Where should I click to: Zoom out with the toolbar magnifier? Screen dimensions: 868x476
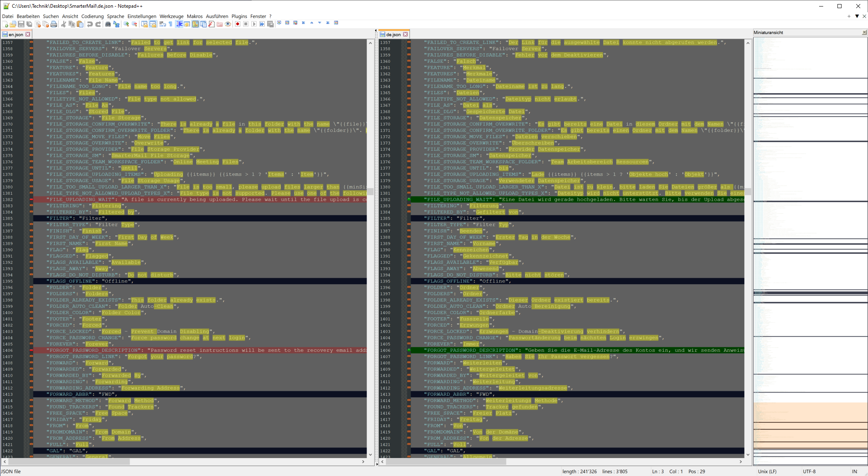pyautogui.click(x=134, y=24)
